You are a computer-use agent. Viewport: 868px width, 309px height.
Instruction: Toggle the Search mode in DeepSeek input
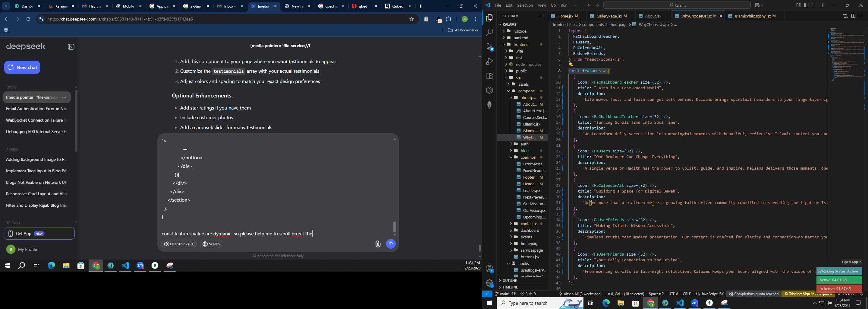click(211, 244)
